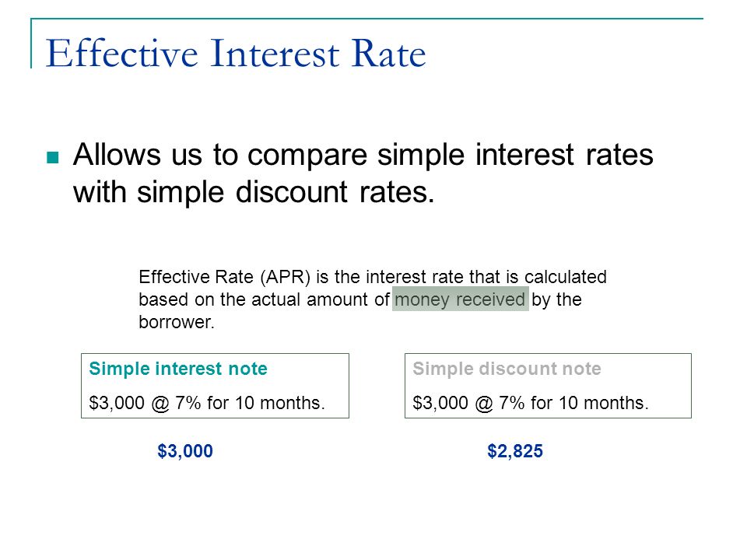The width and height of the screenshot is (747, 560).
Task: Click the word 'Rate' in slide title
Action: pyautogui.click(x=388, y=54)
